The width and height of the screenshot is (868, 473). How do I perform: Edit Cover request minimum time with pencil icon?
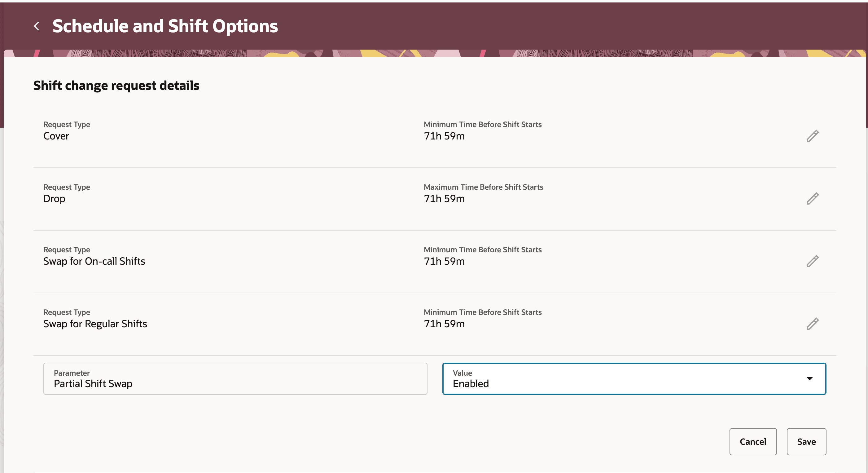click(813, 135)
